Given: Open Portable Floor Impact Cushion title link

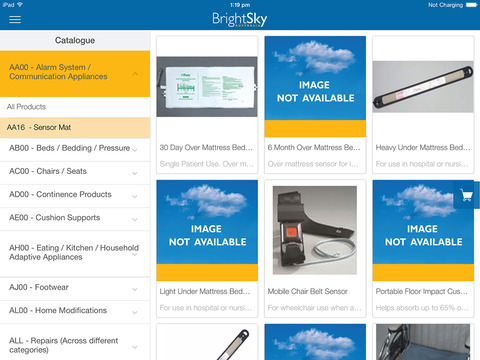Looking at the screenshot, I should tap(422, 291).
